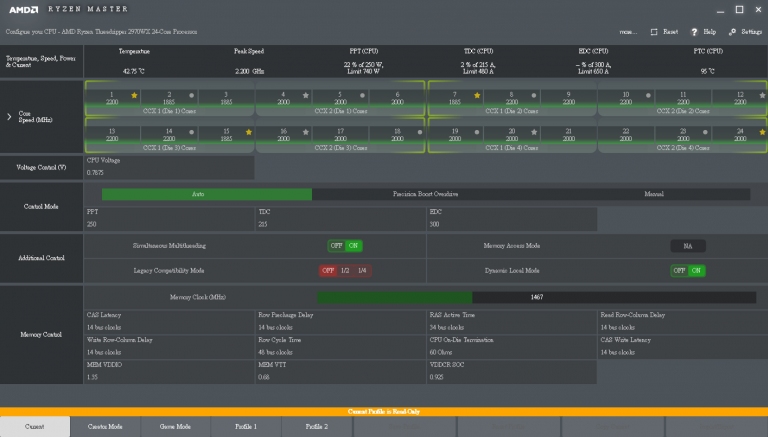Image resolution: width=768 pixels, height=437 pixels.
Task: Click the gold star on core 7
Action: pyautogui.click(x=477, y=95)
